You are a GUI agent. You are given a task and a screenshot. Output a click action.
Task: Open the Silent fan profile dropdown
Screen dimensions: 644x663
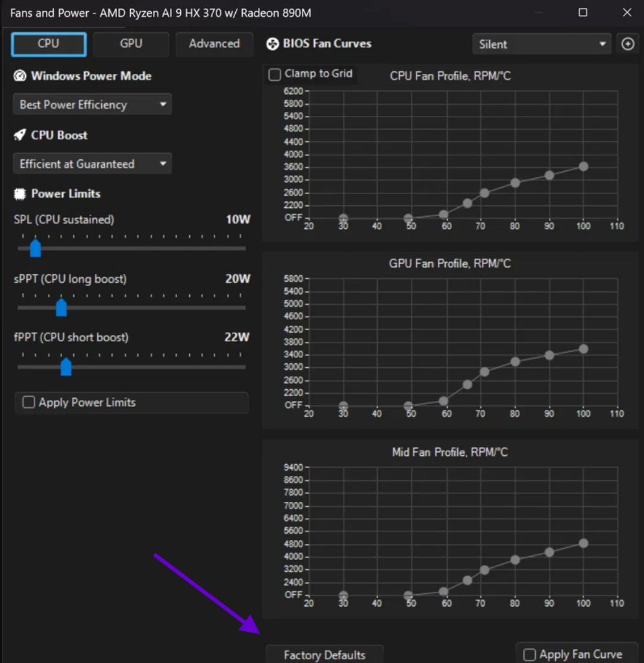[542, 44]
